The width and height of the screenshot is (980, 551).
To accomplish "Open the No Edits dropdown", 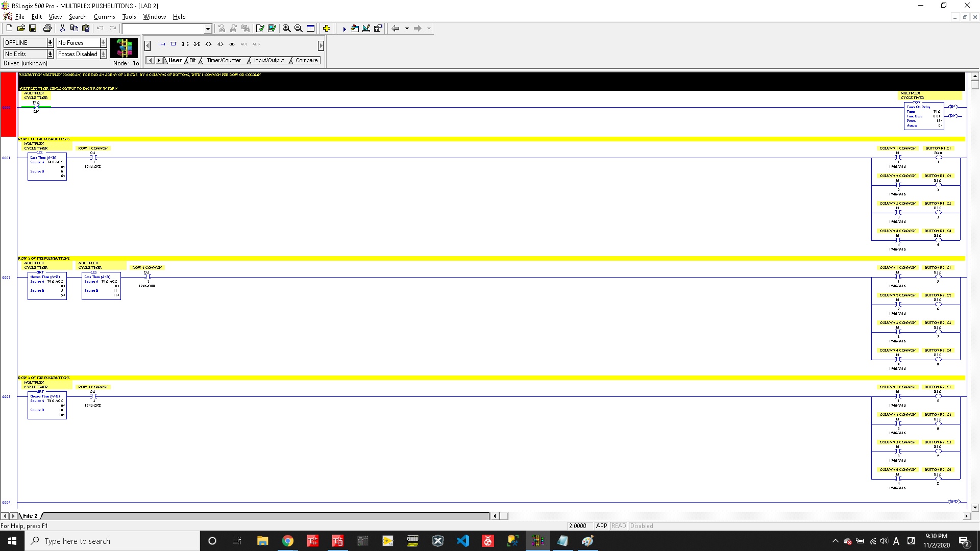I will pos(50,54).
